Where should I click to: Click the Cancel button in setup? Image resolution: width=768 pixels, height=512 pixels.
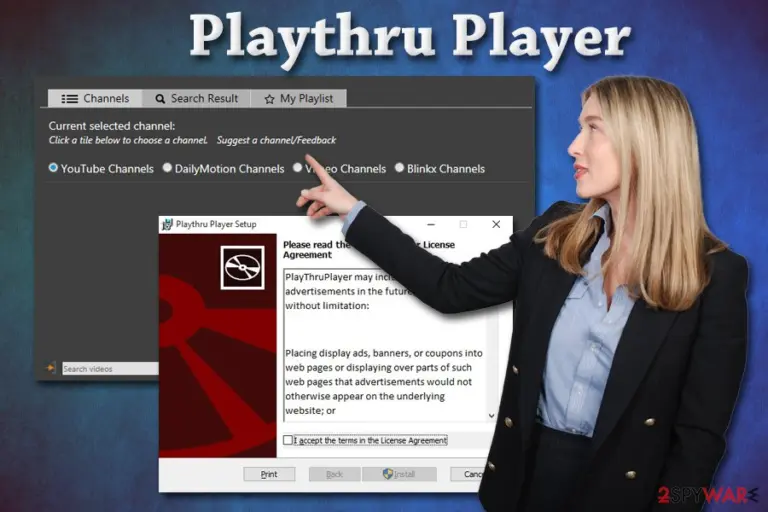(469, 474)
